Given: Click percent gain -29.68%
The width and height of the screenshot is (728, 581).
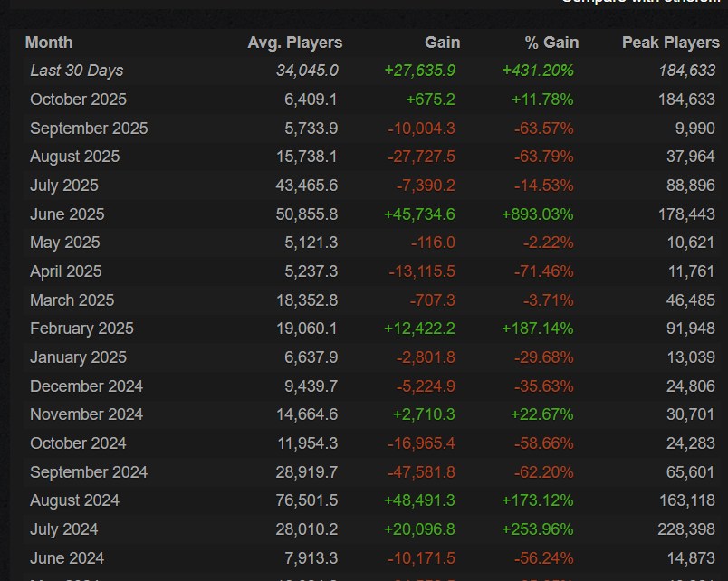Looking at the screenshot, I should (543, 357).
